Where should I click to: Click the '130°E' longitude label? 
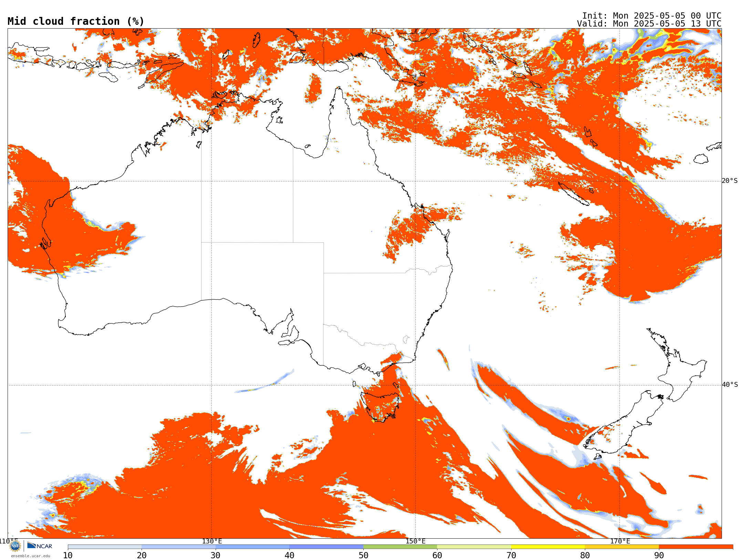pyautogui.click(x=212, y=541)
